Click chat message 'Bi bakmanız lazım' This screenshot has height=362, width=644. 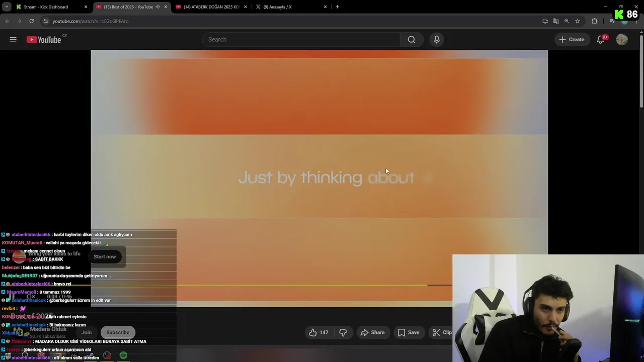pyautogui.click(x=67, y=325)
